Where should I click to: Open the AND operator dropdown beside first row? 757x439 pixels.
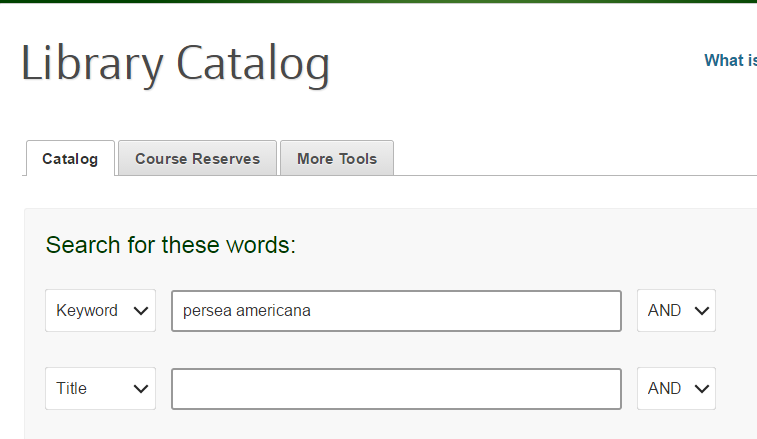[676, 311]
